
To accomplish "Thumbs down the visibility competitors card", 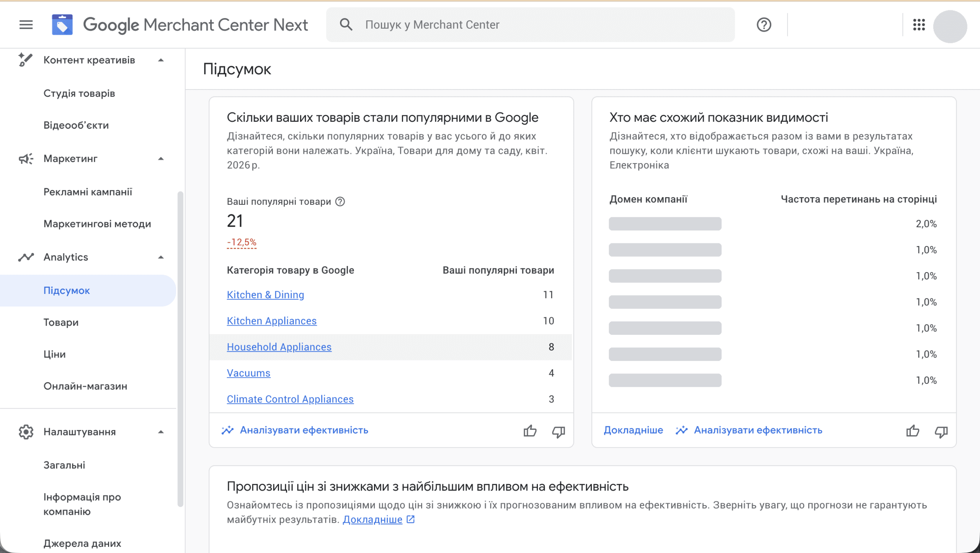I will [x=941, y=432].
